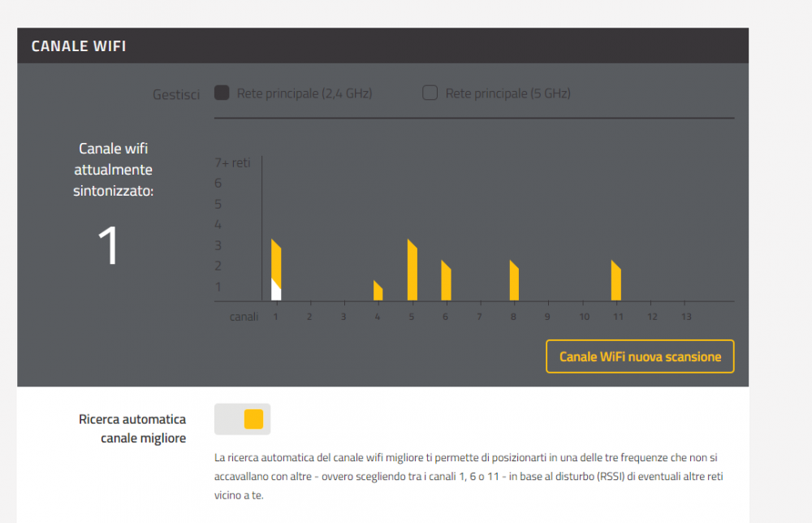Click the description paragraph about automatic channel search
The image size is (812, 523).
click(469, 476)
